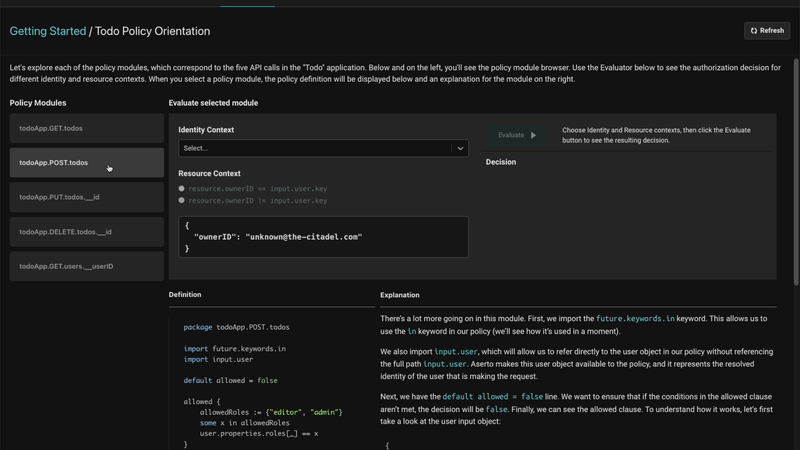Select the todoApp.POST.todos policy module
Screen dimensions: 800x450
click(x=87, y=162)
